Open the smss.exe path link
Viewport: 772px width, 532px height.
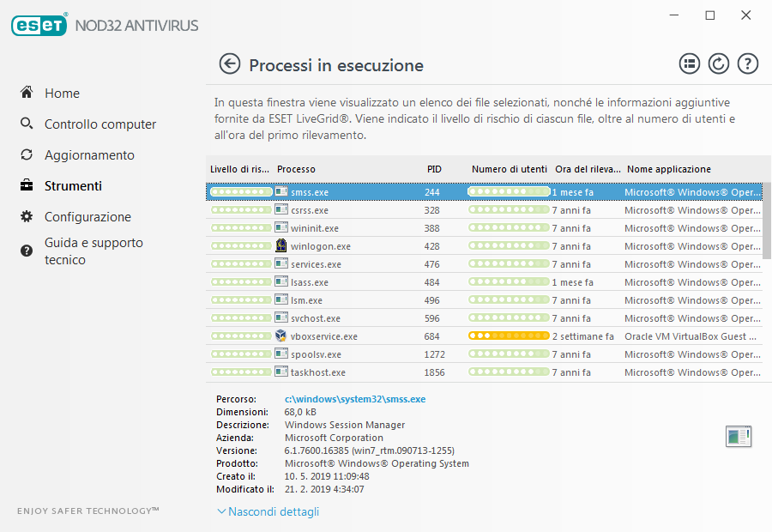(x=355, y=399)
